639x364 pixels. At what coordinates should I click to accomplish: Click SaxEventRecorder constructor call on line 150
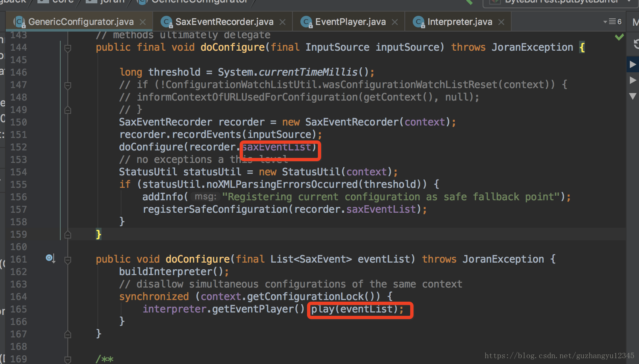pyautogui.click(x=352, y=122)
